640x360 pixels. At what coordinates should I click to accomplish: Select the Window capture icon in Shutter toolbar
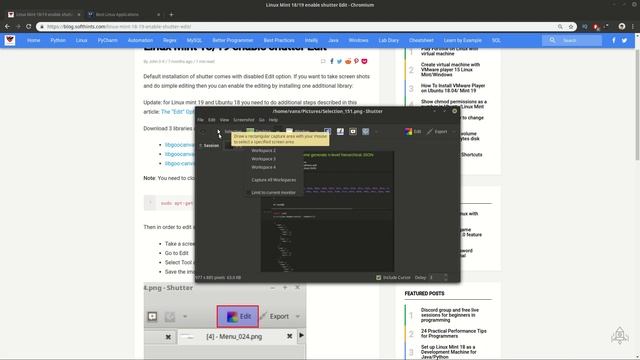pyautogui.click(x=289, y=131)
